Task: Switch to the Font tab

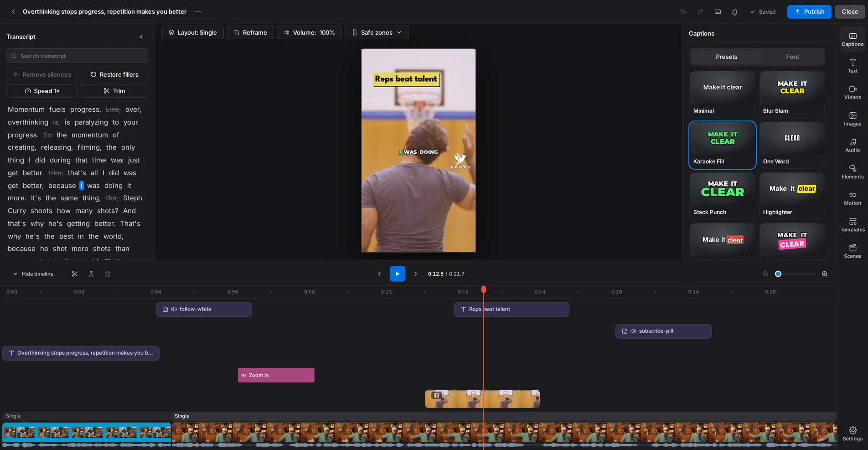Action: coord(792,57)
